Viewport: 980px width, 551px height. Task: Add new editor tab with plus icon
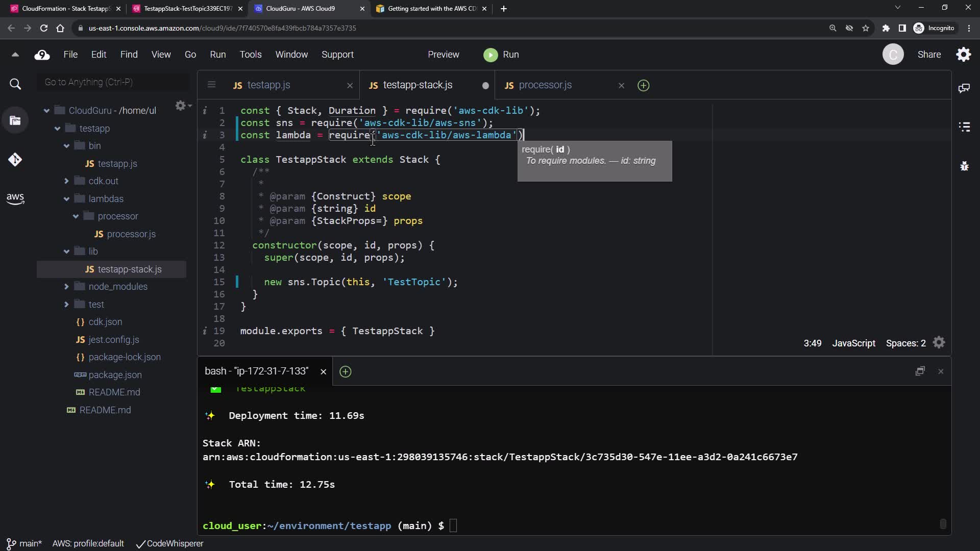(x=643, y=86)
